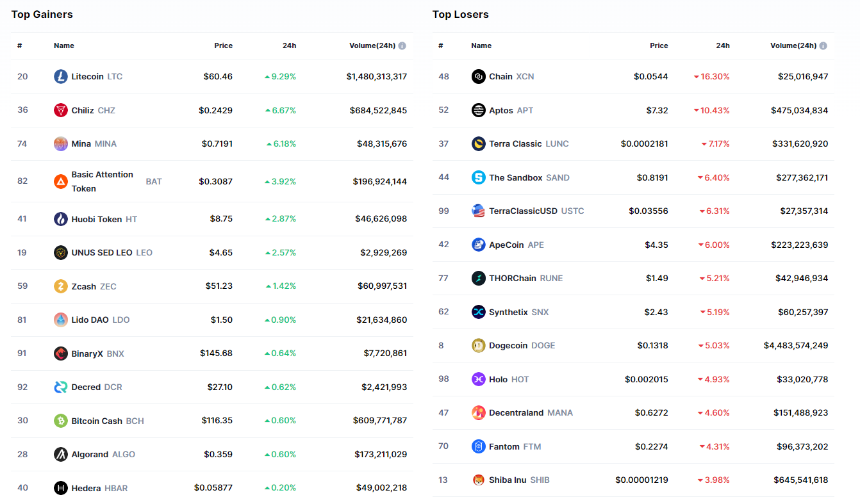Click the Basic Attention Token logo

coord(61,181)
